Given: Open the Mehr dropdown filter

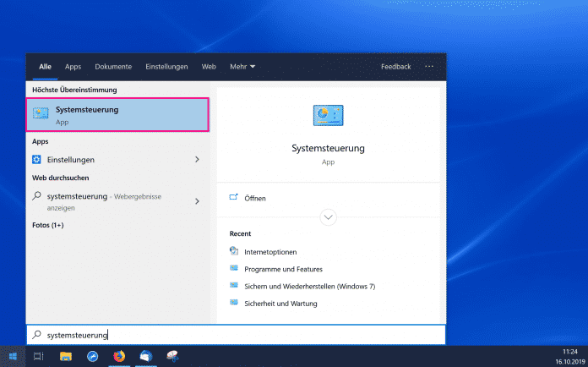Looking at the screenshot, I should point(242,67).
